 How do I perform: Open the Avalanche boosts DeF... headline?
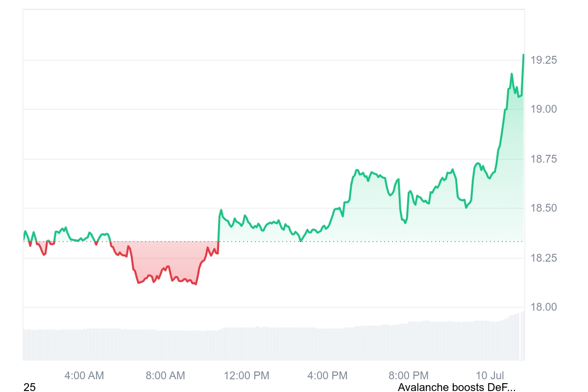point(456,388)
